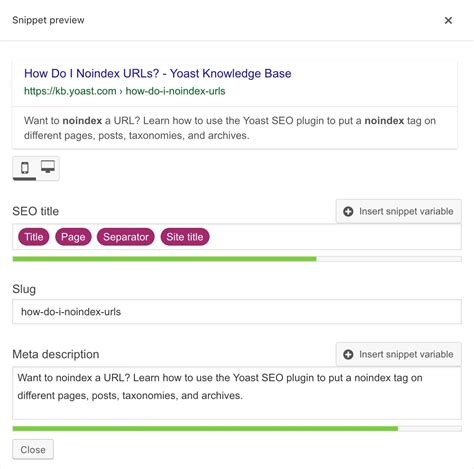Click empty area of SEO title field
Viewport: 474px width, 469px height.
[x=333, y=237]
